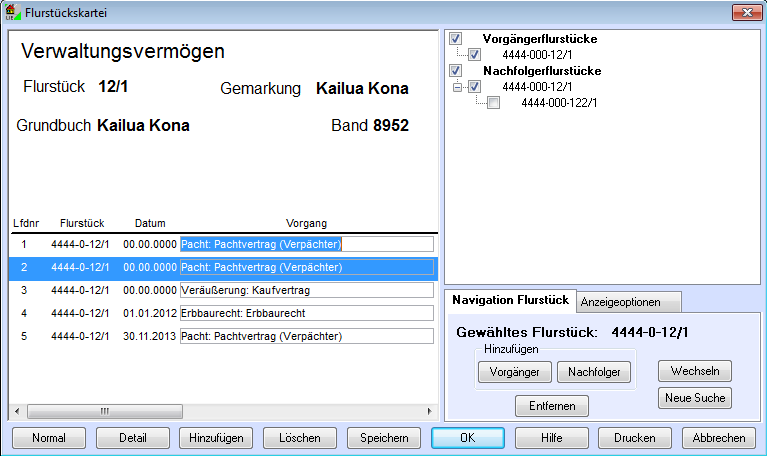Click the left arrow of horizontal scrollbar
Viewport: 767px width, 456px height.
(17, 411)
